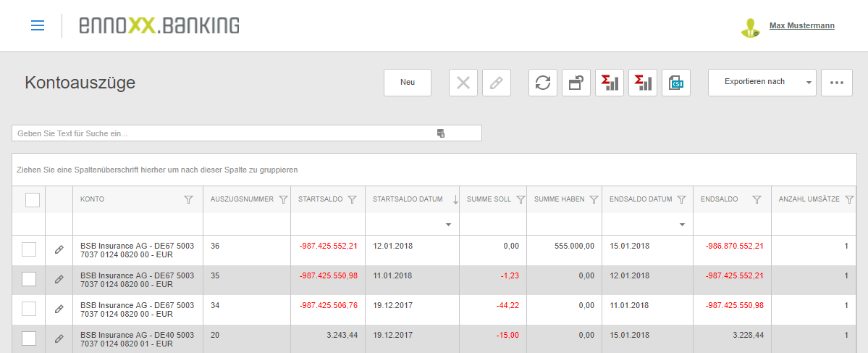868x353 pixels.
Task: Open the Konto column filter icon
Action: coord(188,200)
